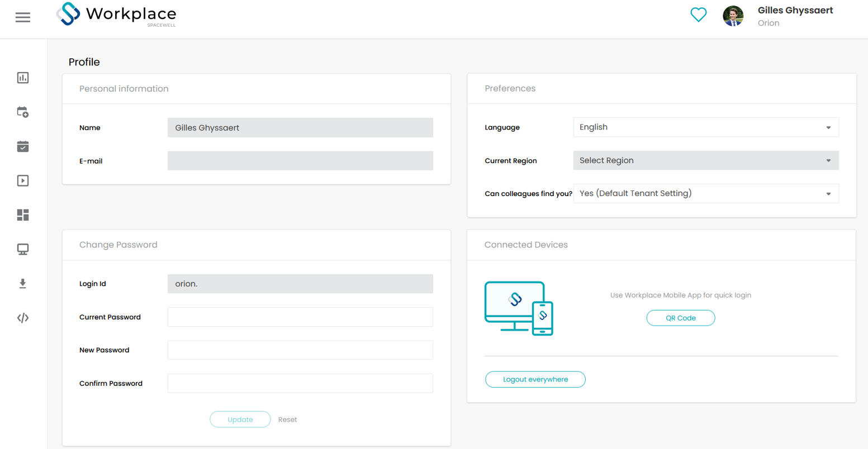868x449 pixels.
Task: Open the hamburger navigation menu
Action: (x=23, y=17)
